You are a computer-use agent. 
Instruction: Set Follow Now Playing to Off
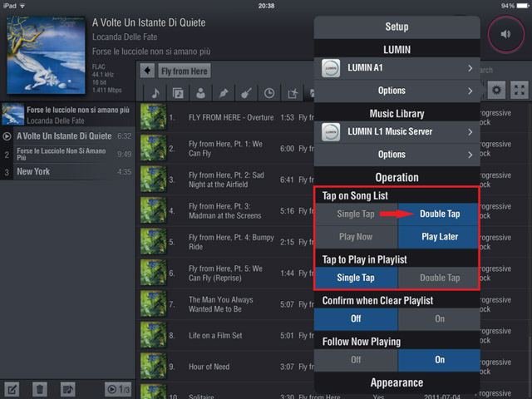356,360
